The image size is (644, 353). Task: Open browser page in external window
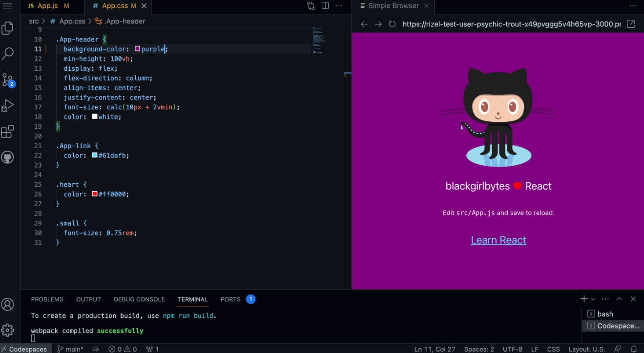[631, 24]
